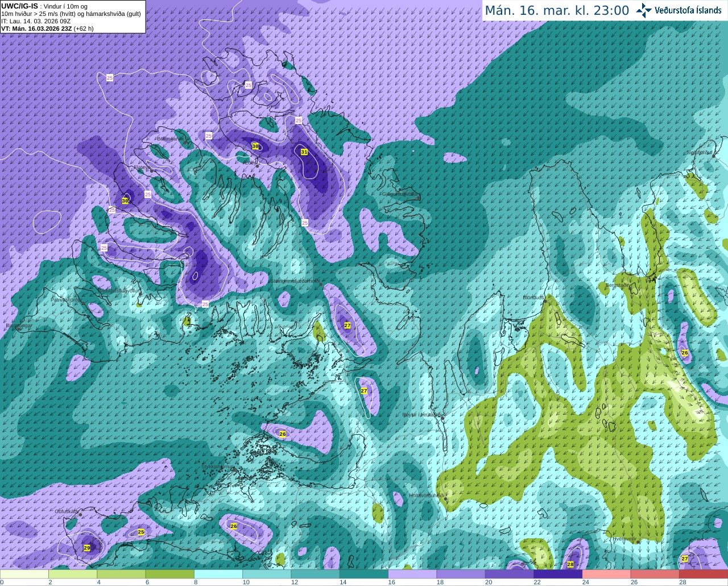Click the Bjargtangar station label
Image resolution: width=728 pixels, height=586 pixels.
point(19,326)
